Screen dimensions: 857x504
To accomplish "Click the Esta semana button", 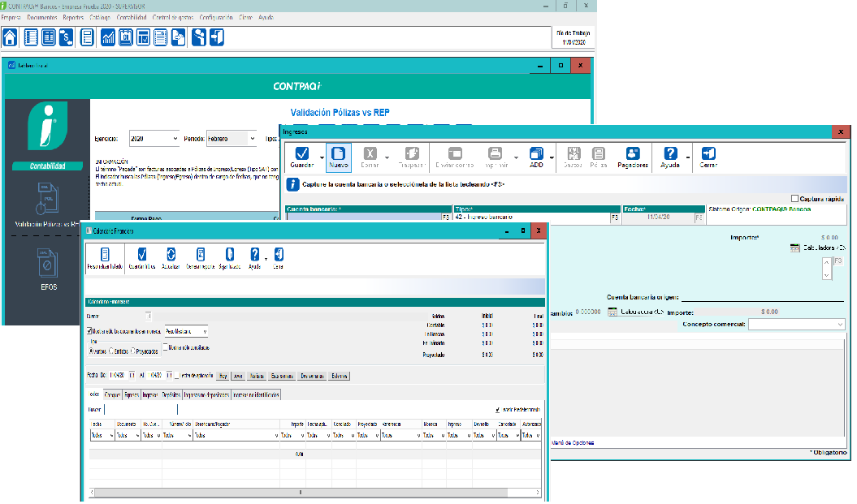I will (x=283, y=377).
